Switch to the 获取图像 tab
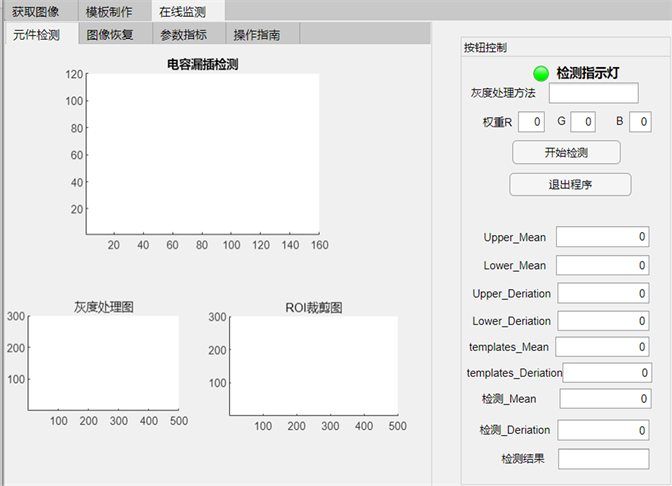Image resolution: width=672 pixels, height=486 pixels. [35, 11]
